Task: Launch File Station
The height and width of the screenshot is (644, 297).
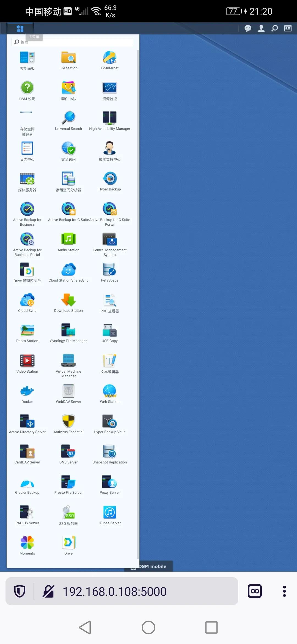Action: click(x=68, y=61)
